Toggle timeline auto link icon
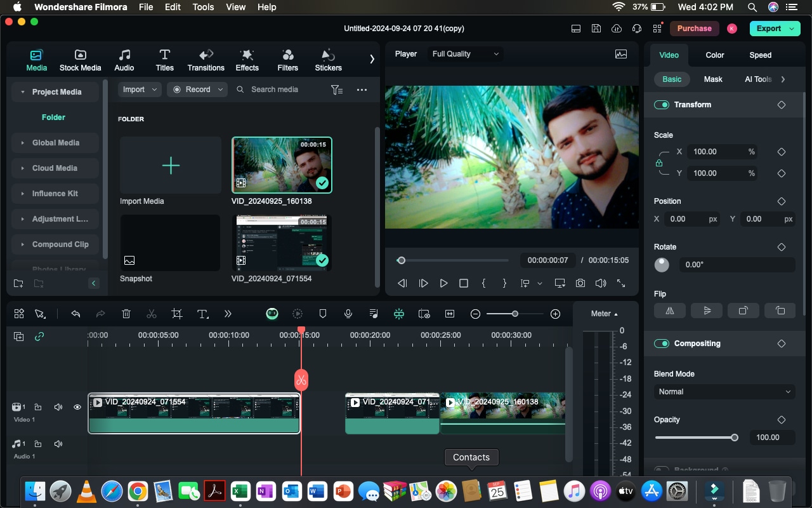 [39, 337]
